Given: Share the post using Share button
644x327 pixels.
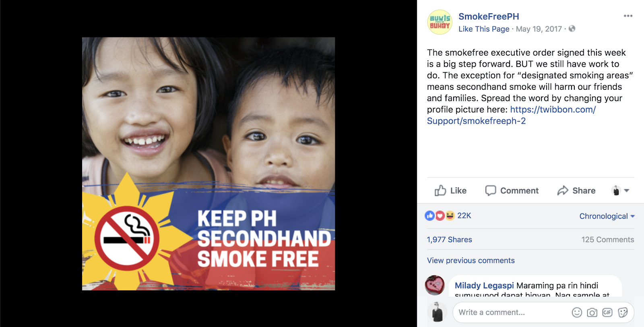Looking at the screenshot, I should point(576,190).
